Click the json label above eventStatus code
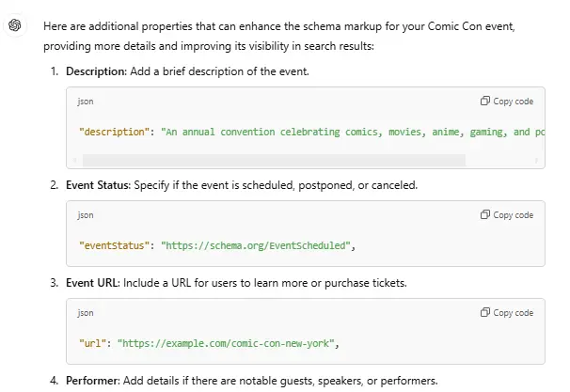The width and height of the screenshot is (570, 392). pos(86,215)
